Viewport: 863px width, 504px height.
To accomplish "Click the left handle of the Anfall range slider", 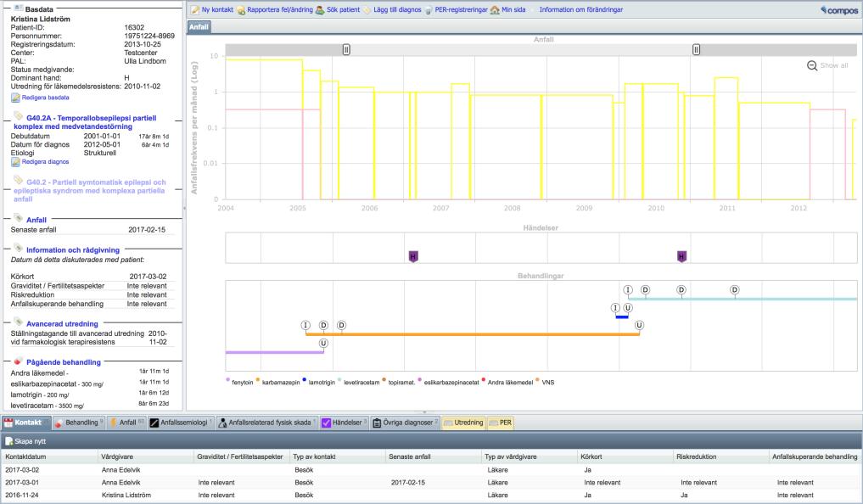I will click(x=346, y=49).
